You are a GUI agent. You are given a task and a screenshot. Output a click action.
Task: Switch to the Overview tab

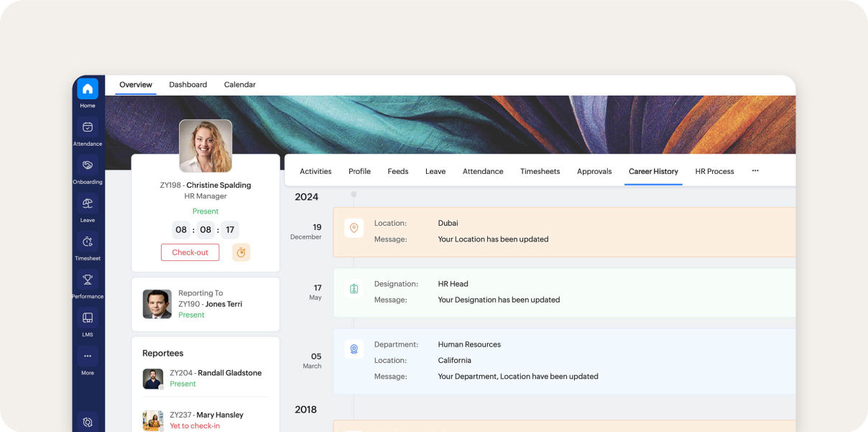pos(136,85)
